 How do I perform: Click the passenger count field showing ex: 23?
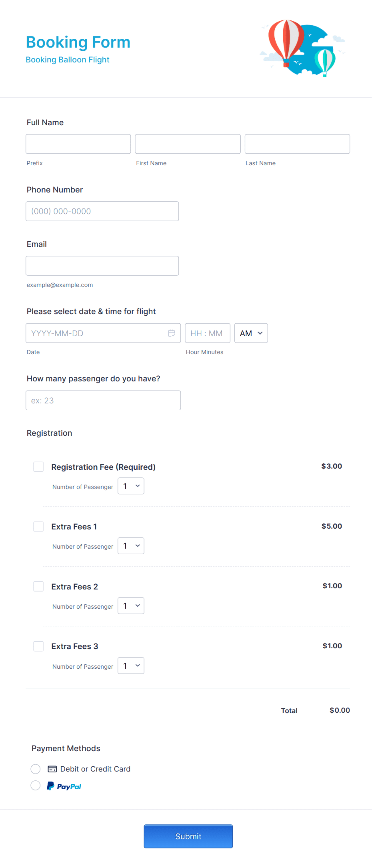pos(103,400)
